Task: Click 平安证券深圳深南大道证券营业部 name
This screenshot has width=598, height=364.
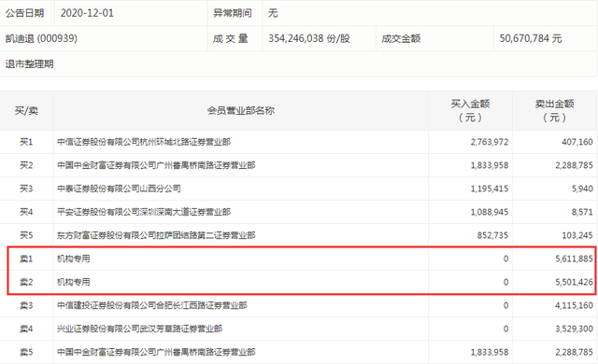Action: tap(144, 212)
